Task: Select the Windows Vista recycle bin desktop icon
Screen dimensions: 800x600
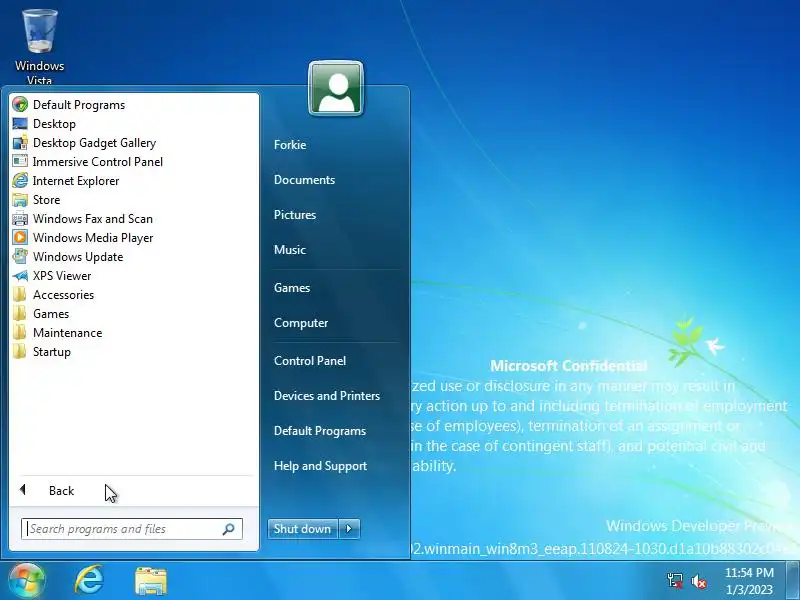Action: pos(39,47)
